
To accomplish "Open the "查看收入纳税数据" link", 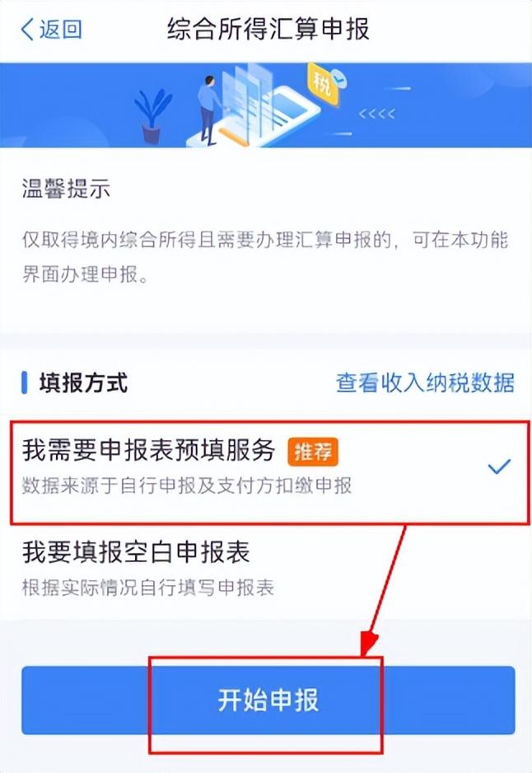I will 425,383.
